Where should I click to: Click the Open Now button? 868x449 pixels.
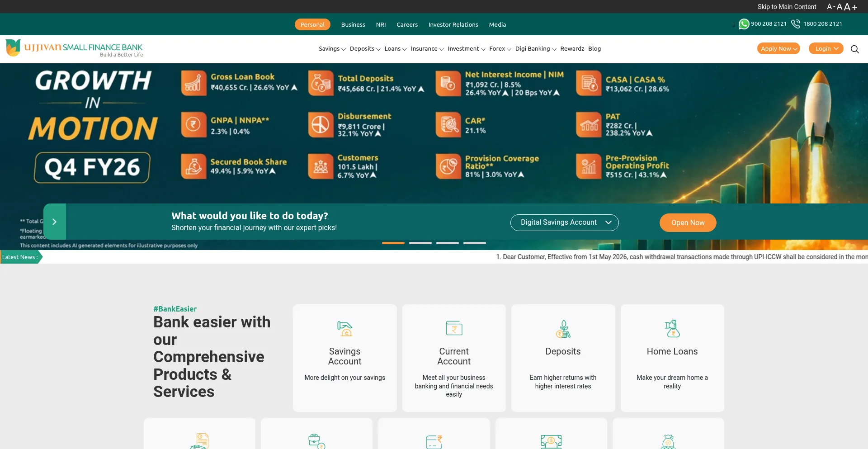coord(688,222)
